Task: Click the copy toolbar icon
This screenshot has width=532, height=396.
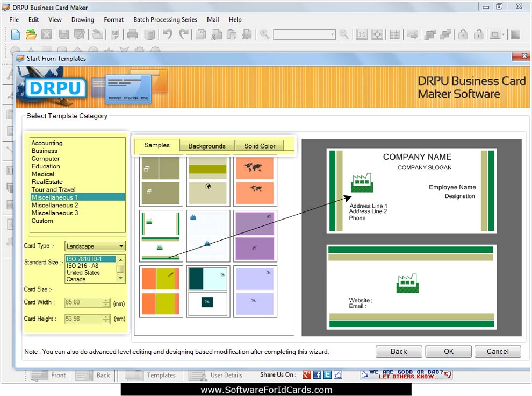Action: [x=201, y=34]
